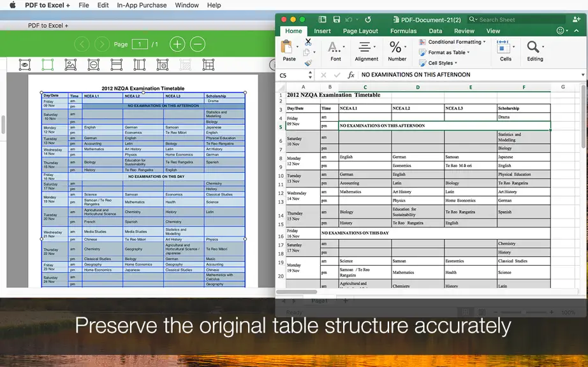Collapse the Excel ribbon with the chevron
The width and height of the screenshot is (588, 367).
tap(577, 31)
